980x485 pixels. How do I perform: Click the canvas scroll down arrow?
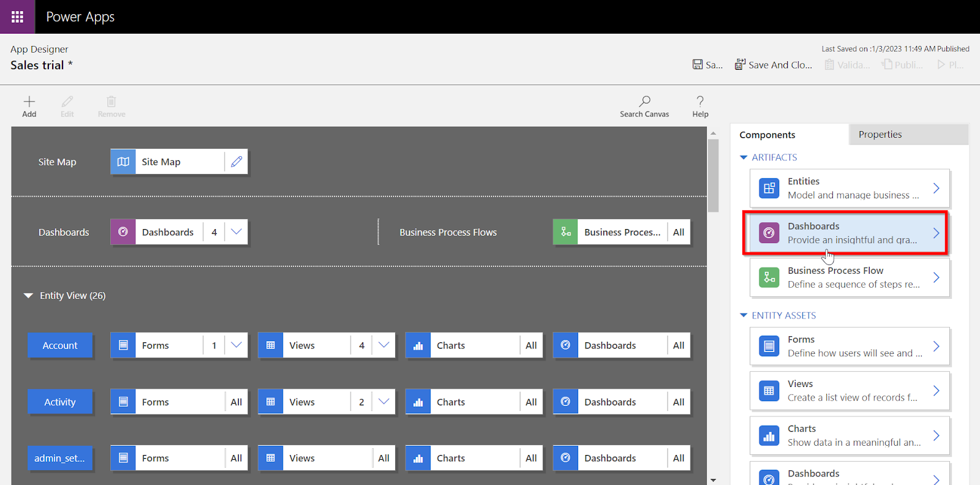[x=713, y=480]
